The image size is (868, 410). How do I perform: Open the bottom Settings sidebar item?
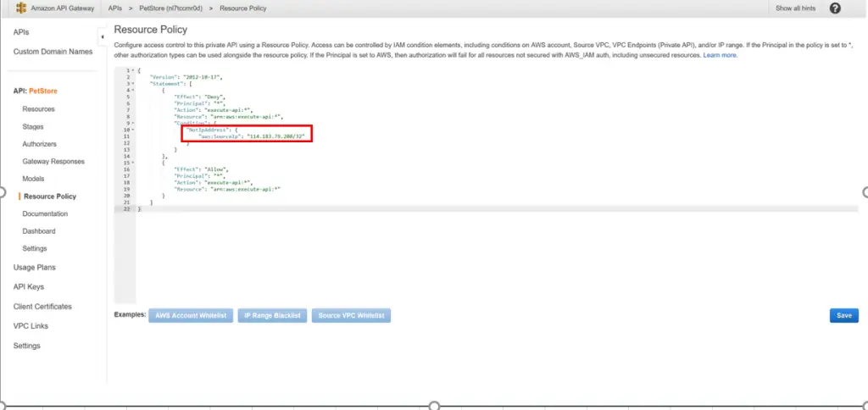(x=26, y=346)
